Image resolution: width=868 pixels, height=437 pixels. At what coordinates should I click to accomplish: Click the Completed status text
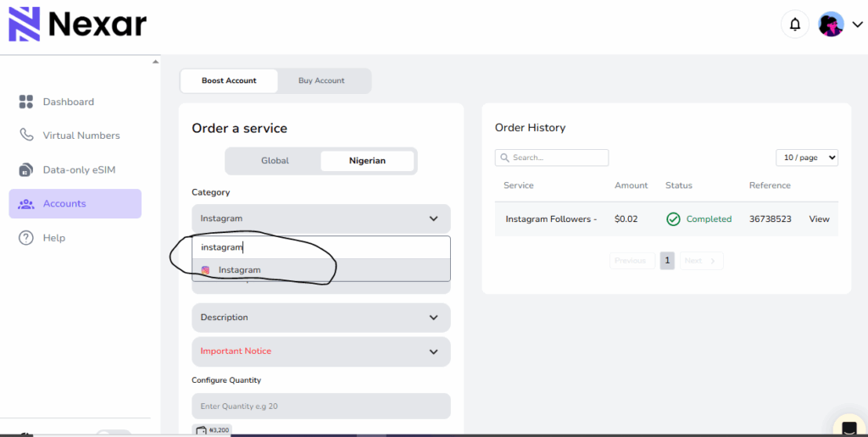pos(709,219)
